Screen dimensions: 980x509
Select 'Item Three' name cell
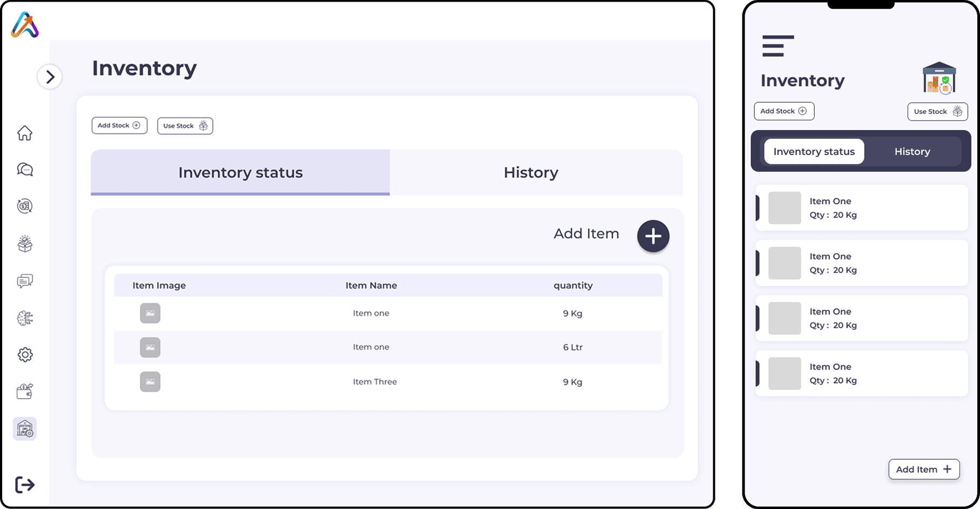pyautogui.click(x=375, y=381)
